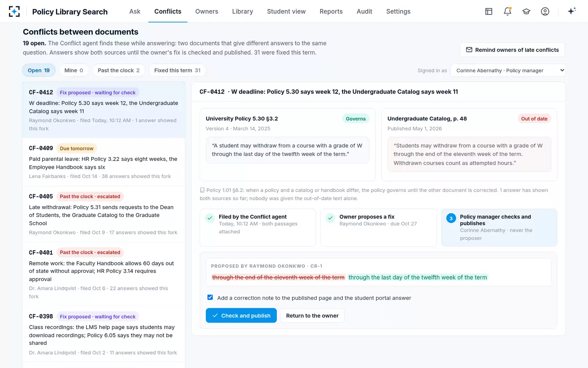The height and width of the screenshot is (368, 588).
Task: Click the green proposed twelfth week text
Action: [x=418, y=277]
